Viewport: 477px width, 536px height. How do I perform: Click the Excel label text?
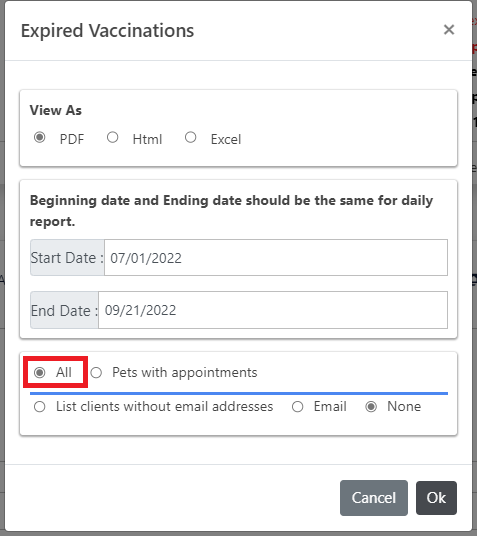click(226, 139)
